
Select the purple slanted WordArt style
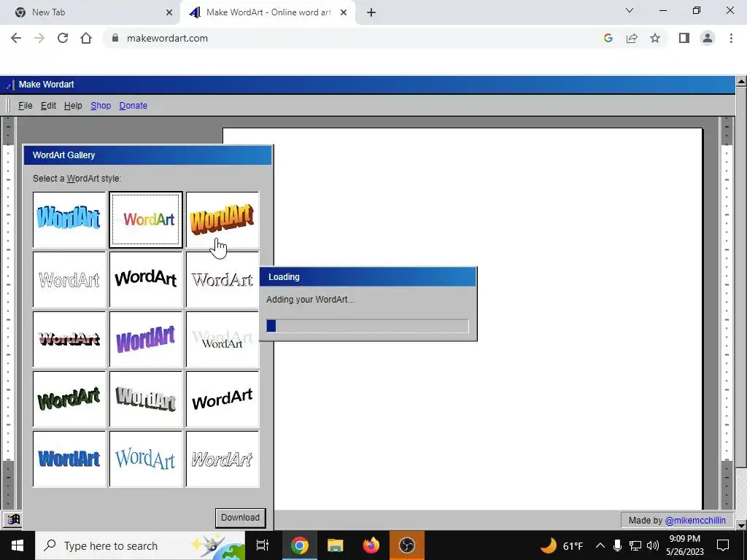(146, 340)
